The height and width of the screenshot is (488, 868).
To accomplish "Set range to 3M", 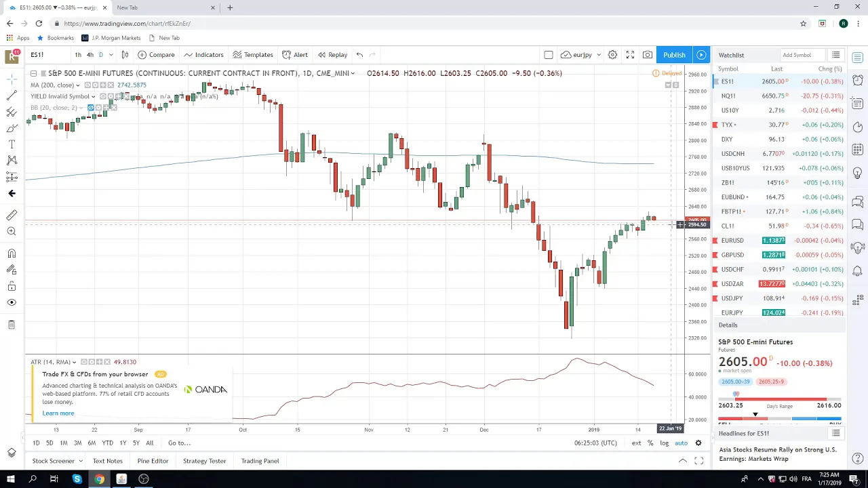I will (x=77, y=443).
